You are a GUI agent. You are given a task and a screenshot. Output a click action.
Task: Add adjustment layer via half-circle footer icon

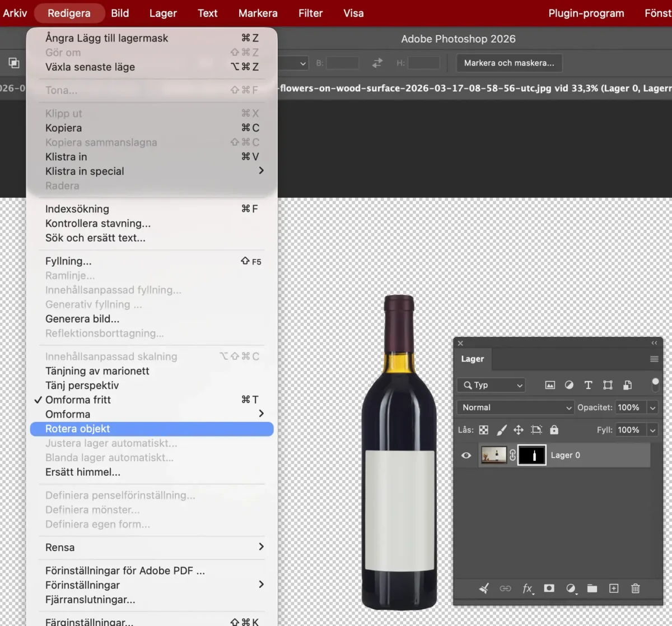coord(571,588)
